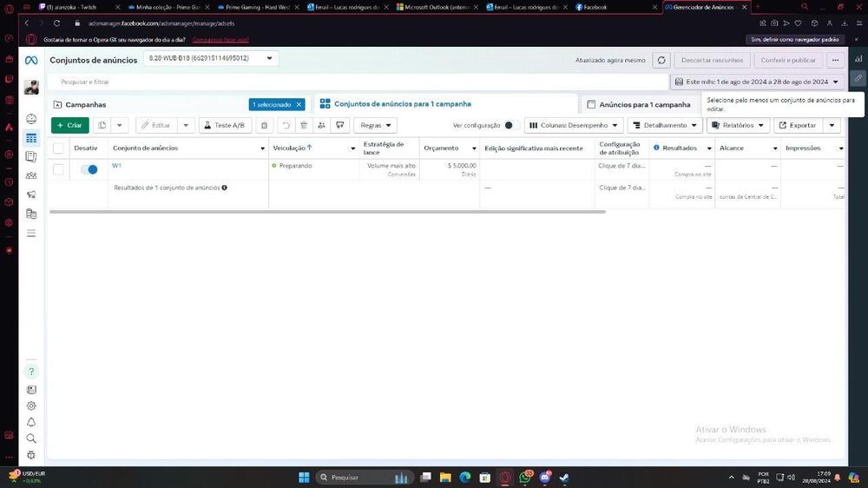Click the megaphone icon in left sidebar
Image resolution: width=868 pixels, height=488 pixels.
pos(31,195)
